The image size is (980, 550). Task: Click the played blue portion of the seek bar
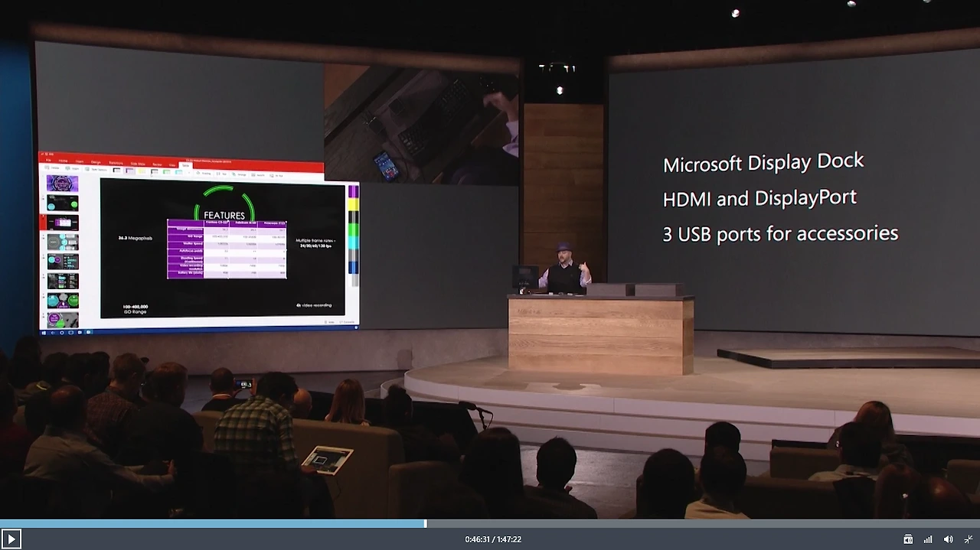point(213,524)
